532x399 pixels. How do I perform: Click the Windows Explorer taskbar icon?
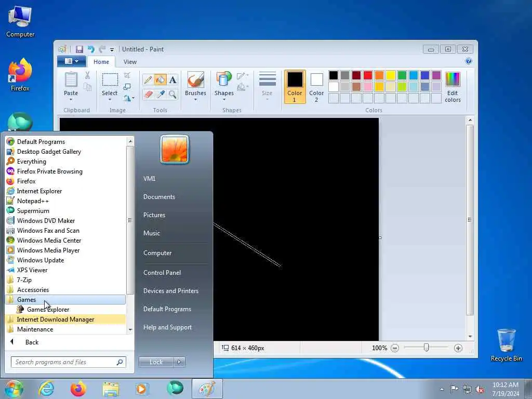click(111, 389)
